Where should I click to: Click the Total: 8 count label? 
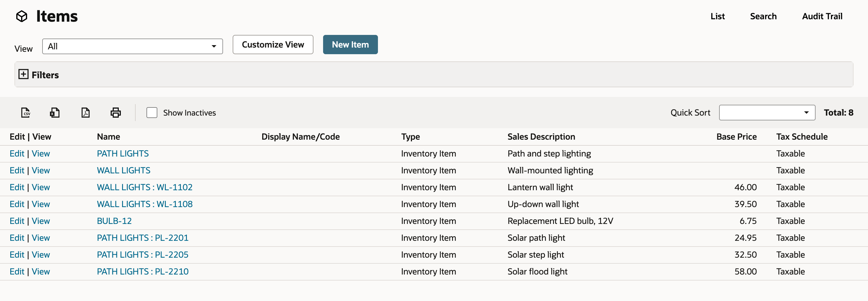[838, 113]
